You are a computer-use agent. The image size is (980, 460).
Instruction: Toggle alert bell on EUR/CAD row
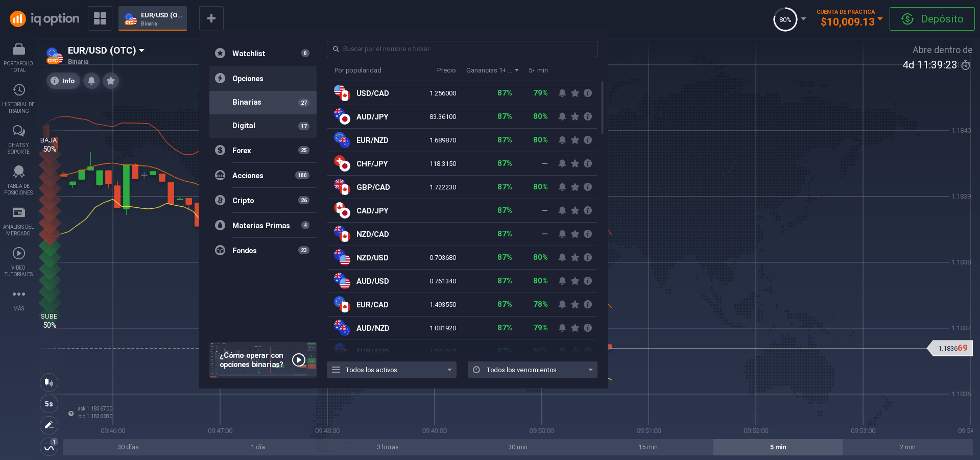point(562,304)
